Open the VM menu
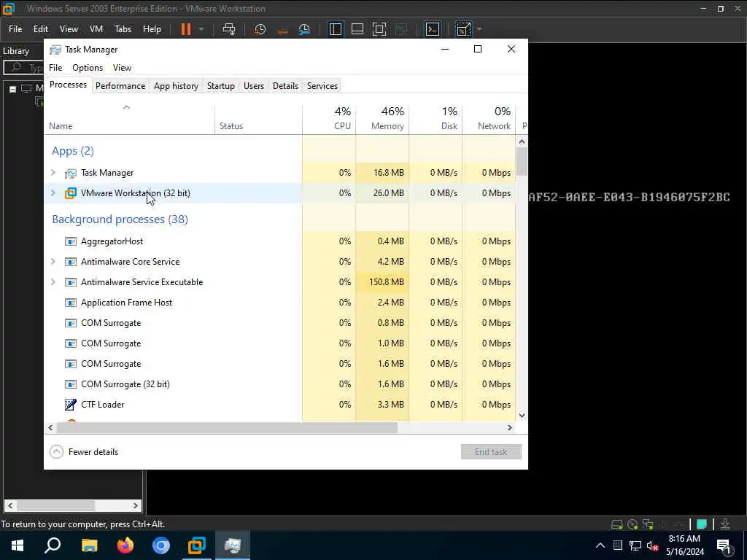747x560 pixels. tap(96, 29)
